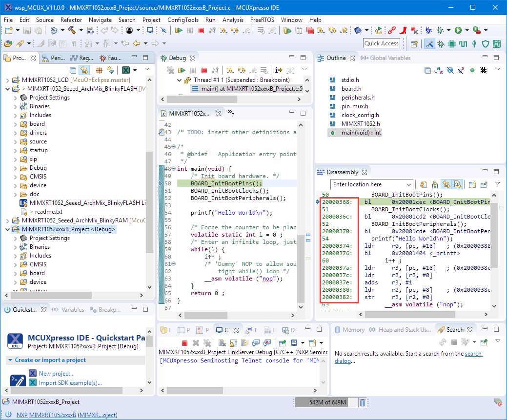The width and height of the screenshot is (507, 420).
Task: Open the ConfigTools menu
Action: pyautogui.click(x=183, y=20)
